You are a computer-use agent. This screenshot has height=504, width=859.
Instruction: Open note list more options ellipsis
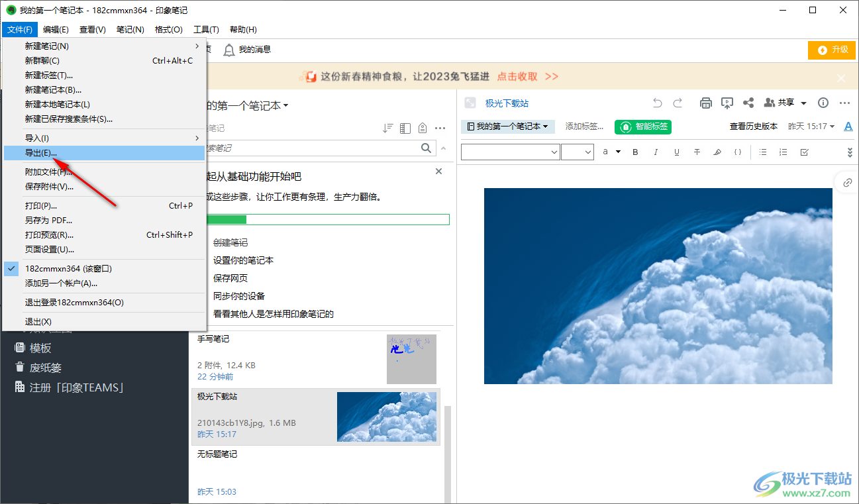[440, 128]
